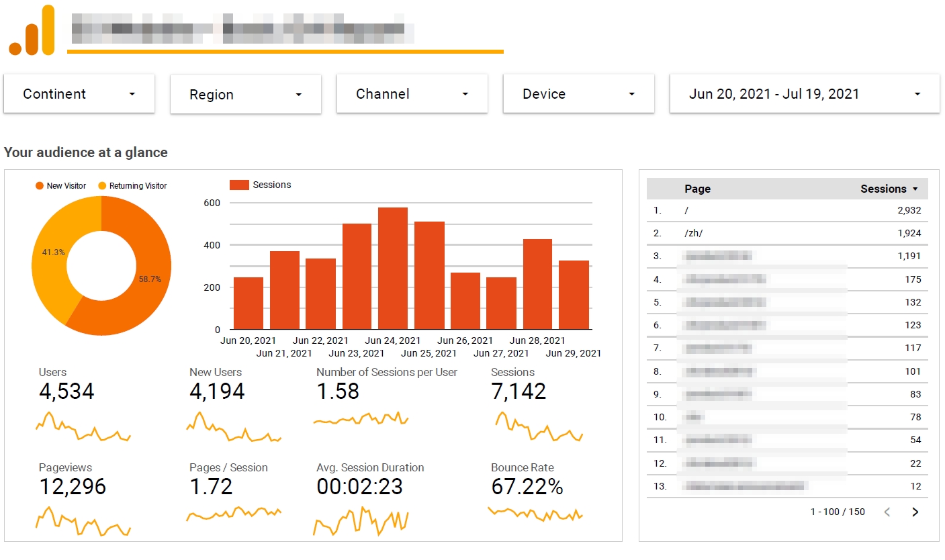Open the Continent filter dropdown
The height and width of the screenshot is (560, 945).
coord(79,94)
